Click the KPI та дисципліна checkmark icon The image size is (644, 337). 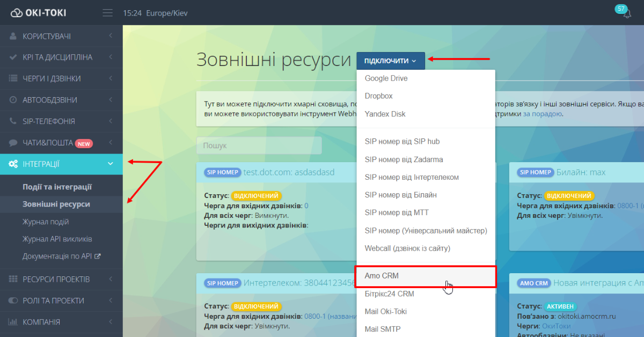pyautogui.click(x=13, y=57)
